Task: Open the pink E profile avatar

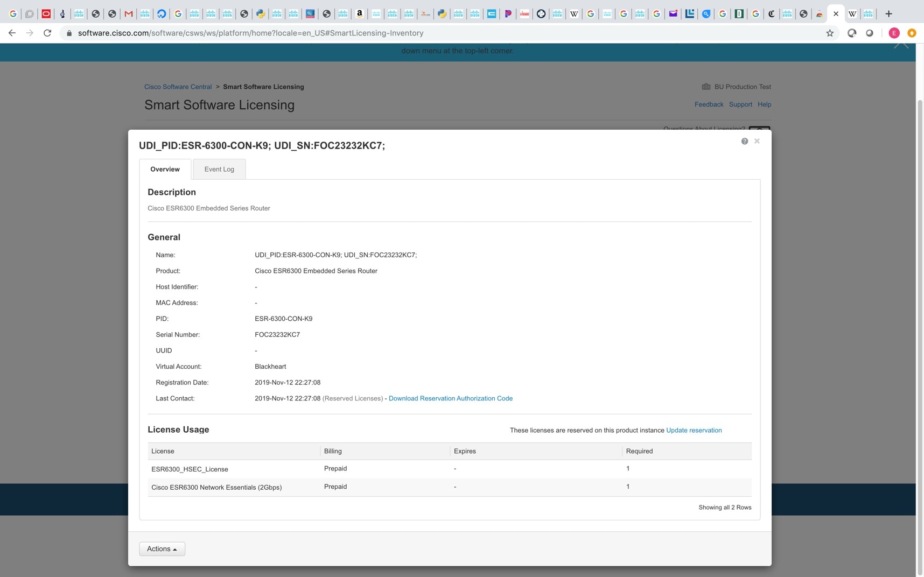Action: pos(894,33)
